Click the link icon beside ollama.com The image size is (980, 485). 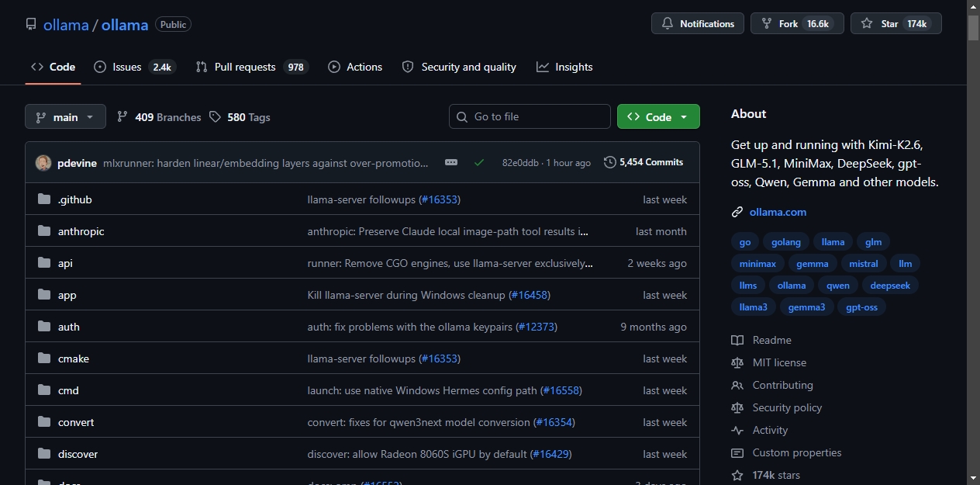click(x=737, y=212)
